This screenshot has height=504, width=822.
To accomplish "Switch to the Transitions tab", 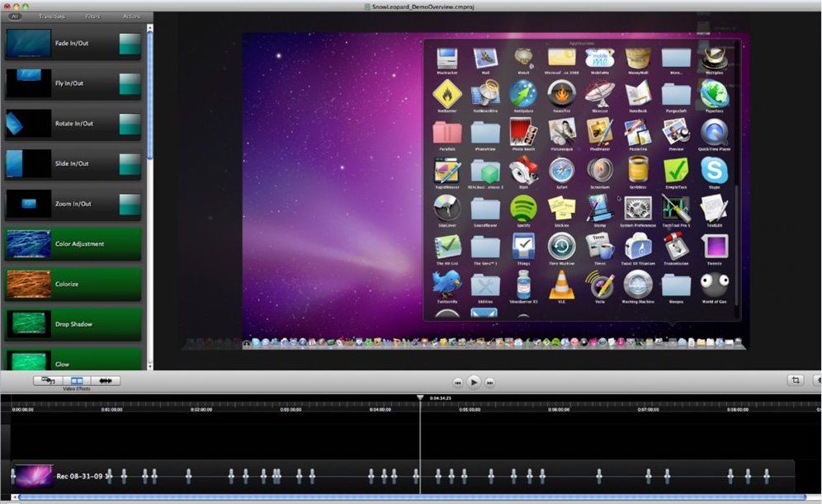I will (51, 16).
